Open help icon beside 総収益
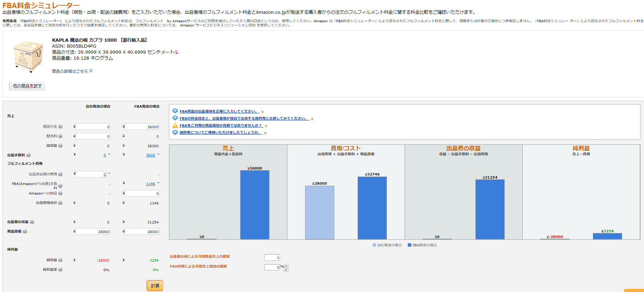Image resolution: width=644 pixels, height=292 pixels. (60, 146)
